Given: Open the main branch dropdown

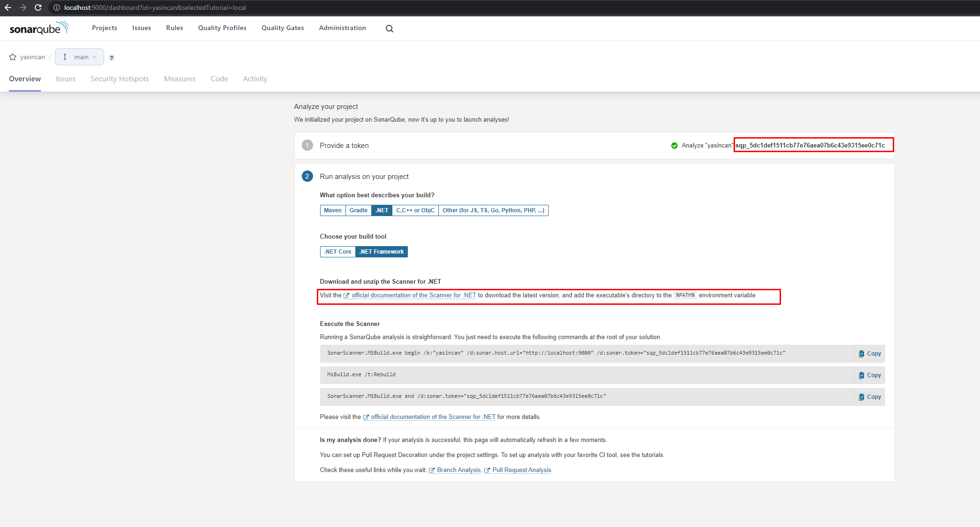Looking at the screenshot, I should [79, 57].
